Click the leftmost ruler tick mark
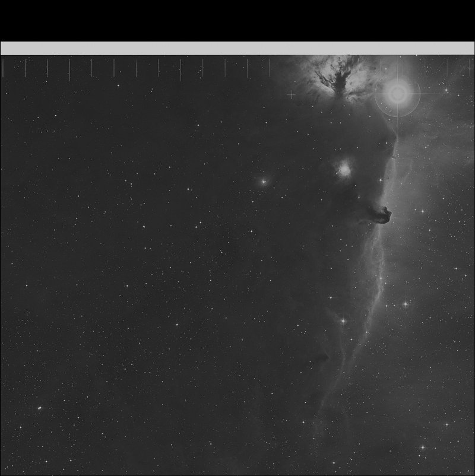 (4, 67)
